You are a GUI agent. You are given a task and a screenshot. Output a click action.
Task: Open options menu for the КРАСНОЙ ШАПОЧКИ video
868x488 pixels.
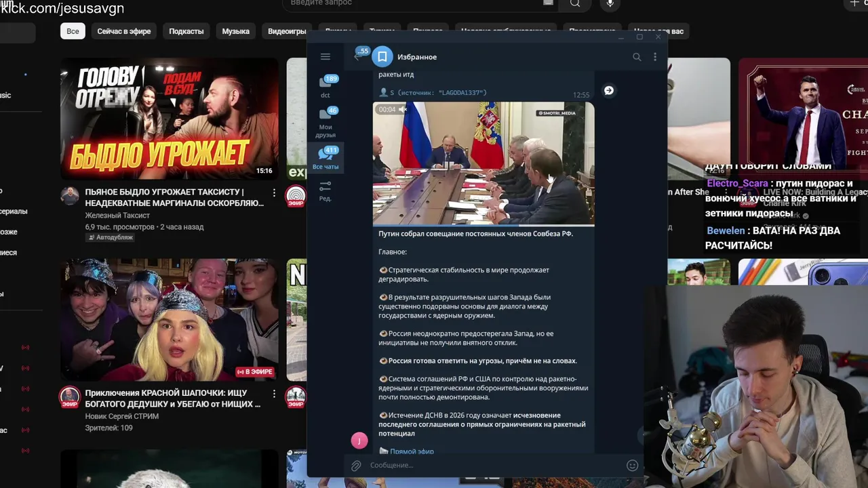click(x=274, y=394)
